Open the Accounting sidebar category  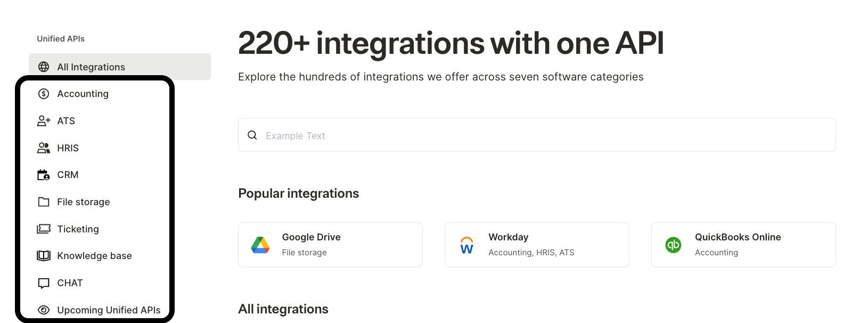point(83,93)
